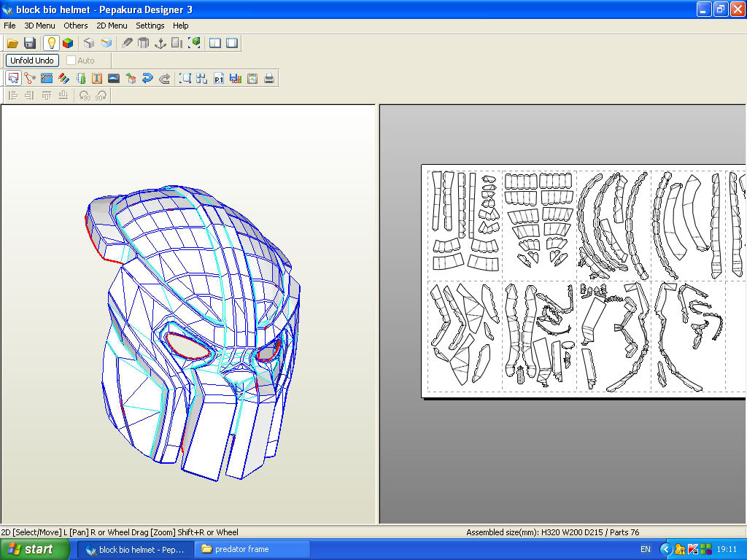
Task: Click the P.1 page number icon
Action: coord(219,79)
